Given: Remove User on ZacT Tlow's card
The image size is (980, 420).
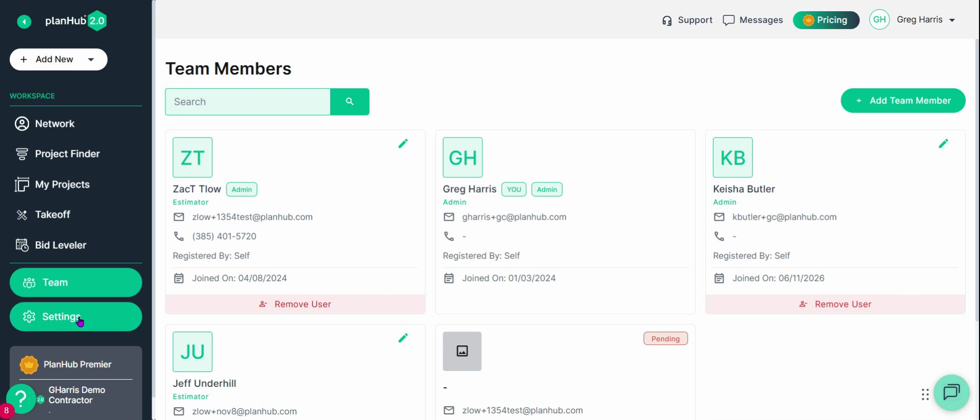Looking at the screenshot, I should coord(295,304).
